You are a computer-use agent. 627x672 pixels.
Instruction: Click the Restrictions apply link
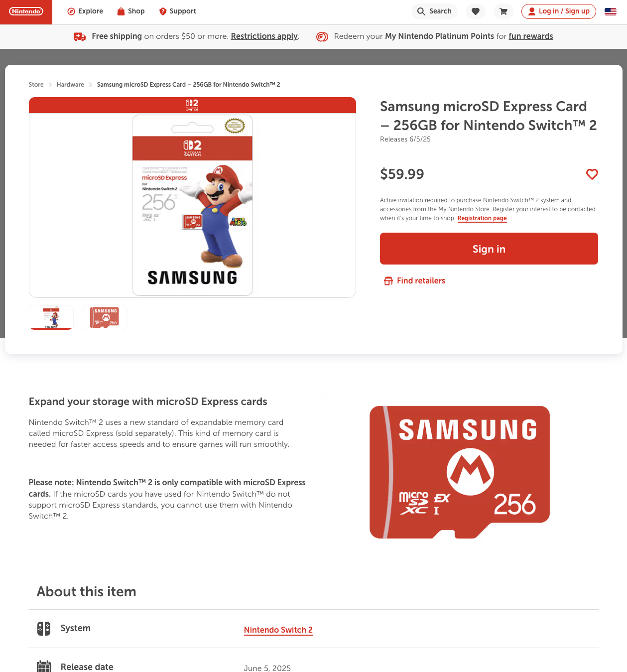click(264, 36)
